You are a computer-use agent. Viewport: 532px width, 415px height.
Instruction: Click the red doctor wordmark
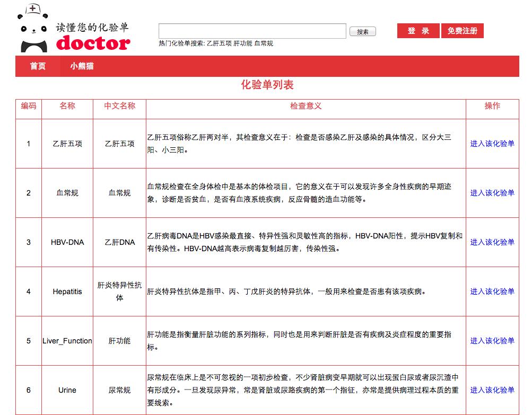(x=93, y=43)
